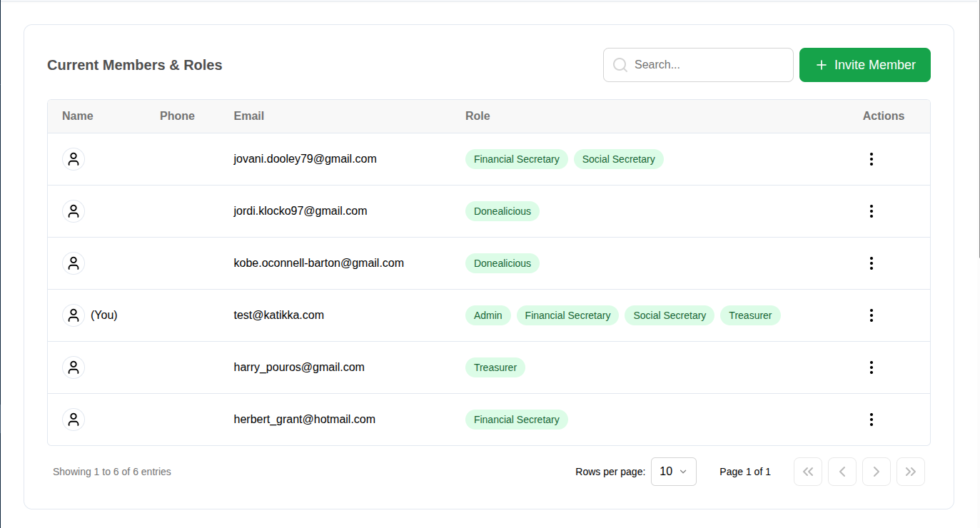Click the avatar icon next to (You)
The height and width of the screenshot is (528, 980).
tap(74, 315)
